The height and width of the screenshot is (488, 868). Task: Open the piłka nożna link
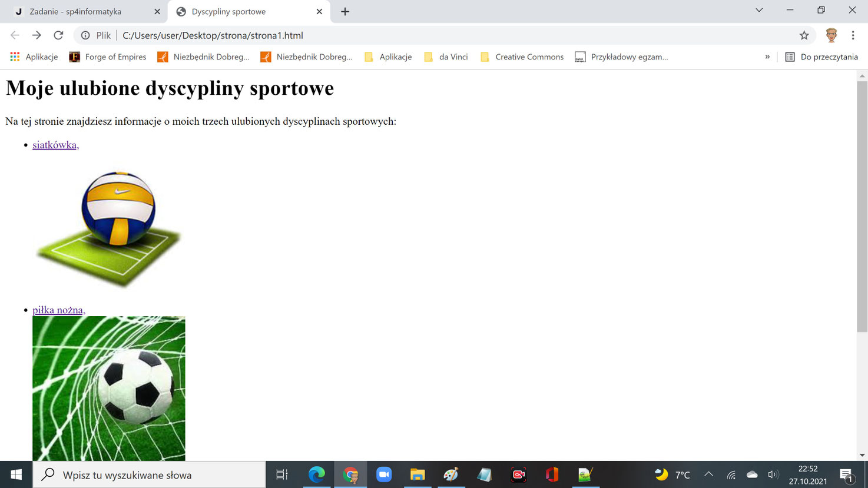tap(58, 310)
